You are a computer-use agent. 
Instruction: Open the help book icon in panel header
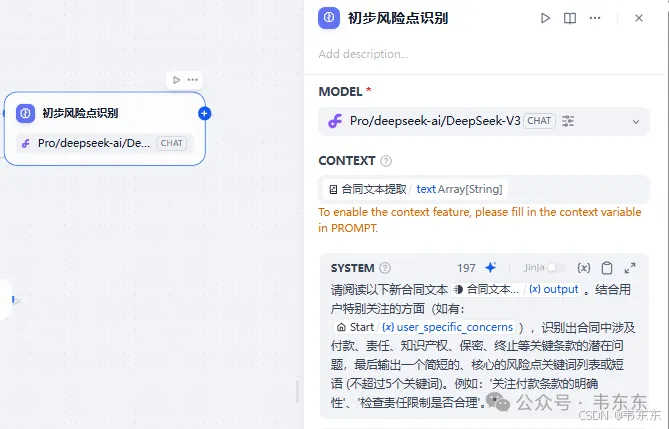570,18
